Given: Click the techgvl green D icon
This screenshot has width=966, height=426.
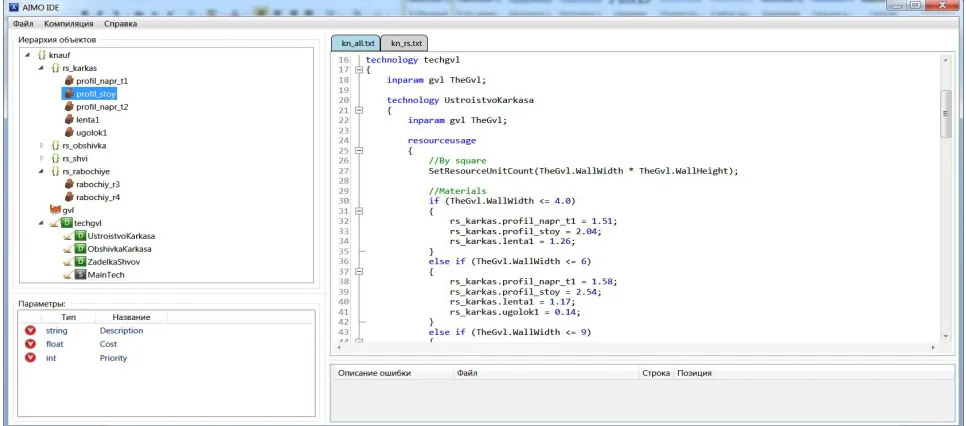Looking at the screenshot, I should point(67,223).
